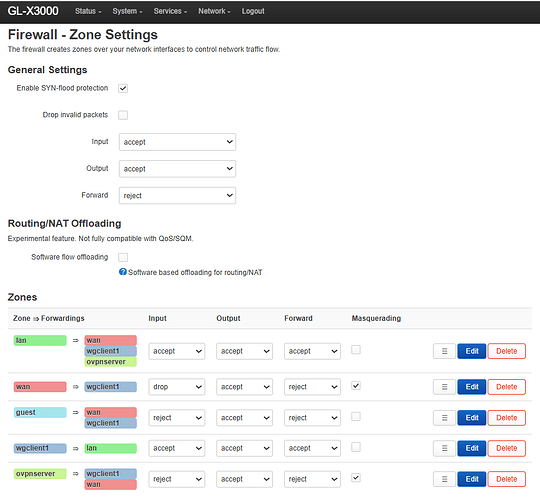Click the reorder handle for wan zone row
The image size is (540, 500).
click(x=444, y=387)
